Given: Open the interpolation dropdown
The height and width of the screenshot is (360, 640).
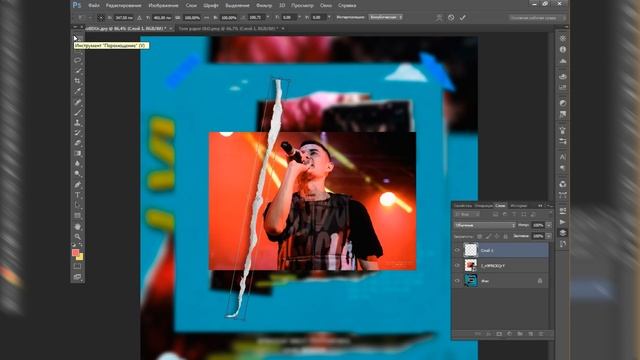Looking at the screenshot, I should click(386, 17).
